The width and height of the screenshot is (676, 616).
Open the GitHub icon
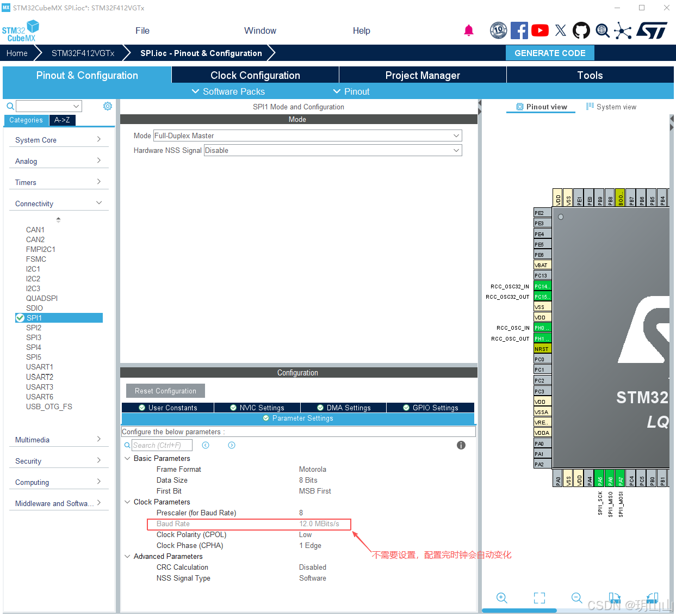point(581,30)
